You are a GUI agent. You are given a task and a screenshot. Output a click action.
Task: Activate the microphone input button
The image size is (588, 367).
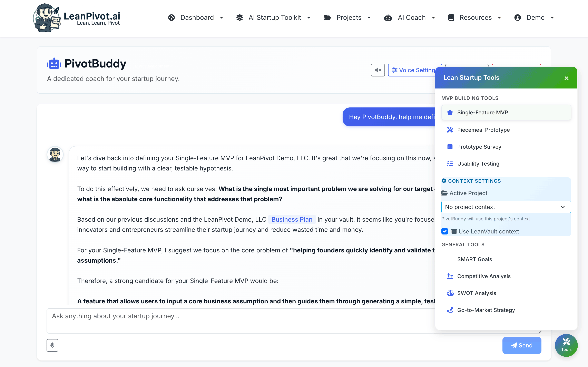point(52,345)
